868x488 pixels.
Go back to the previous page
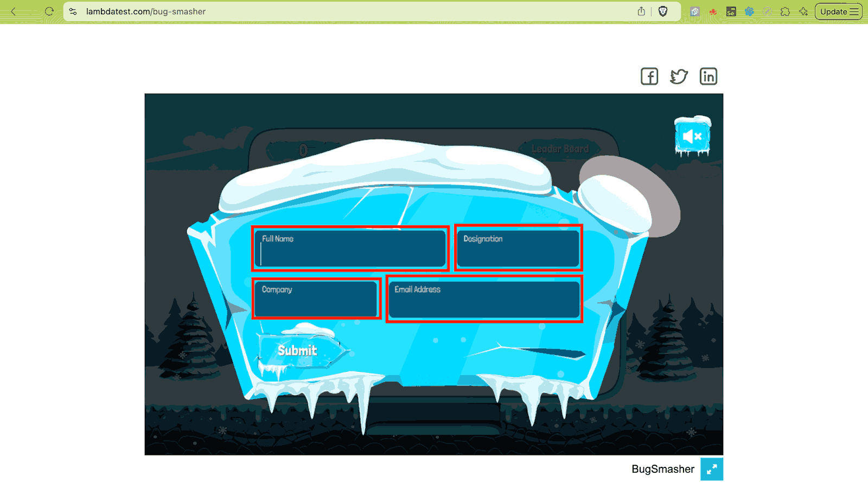14,11
